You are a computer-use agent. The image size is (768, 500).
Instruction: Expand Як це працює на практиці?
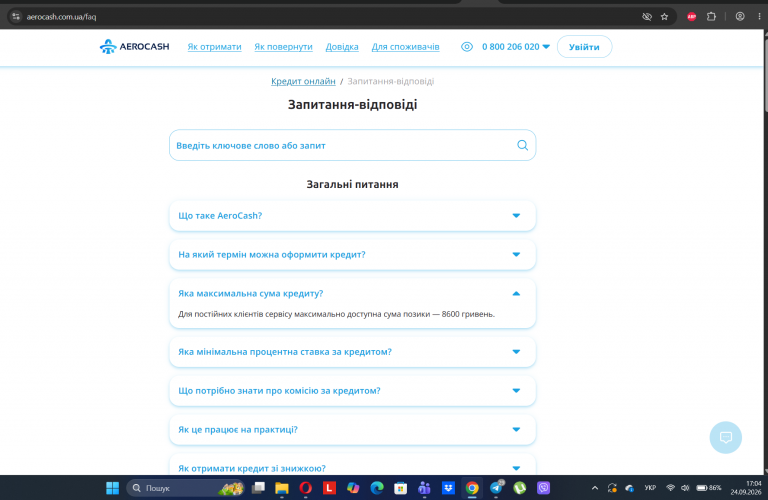tap(352, 429)
